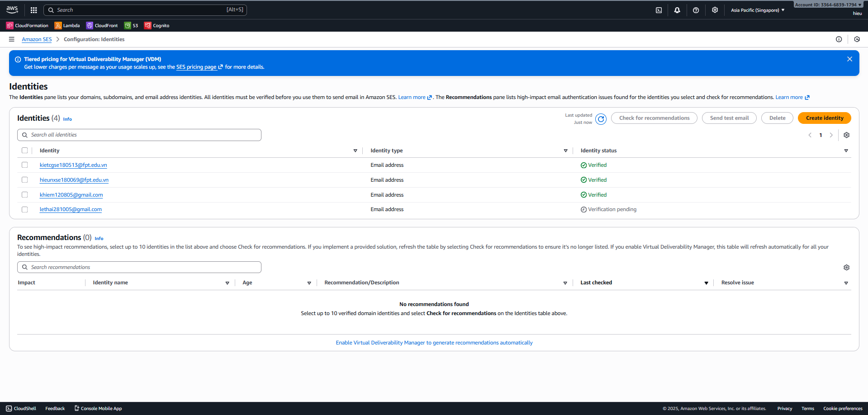This screenshot has width=868, height=415.
Task: Sort by Identity type column arrow
Action: tap(565, 151)
